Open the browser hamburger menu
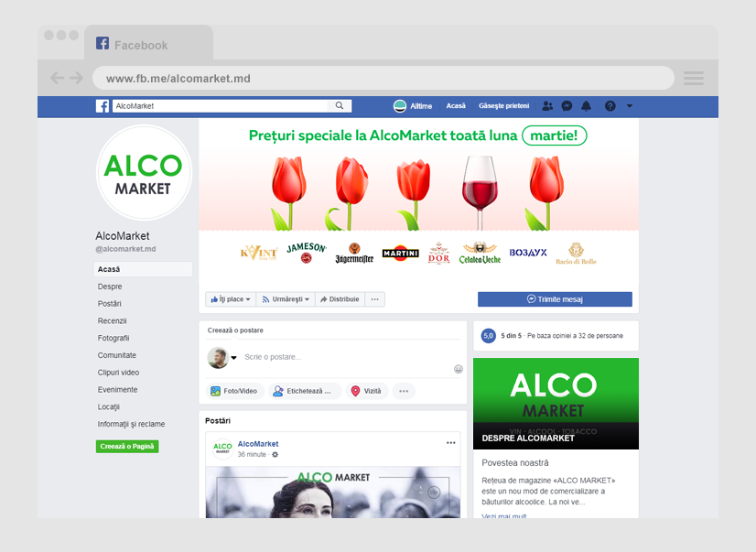 [x=694, y=78]
